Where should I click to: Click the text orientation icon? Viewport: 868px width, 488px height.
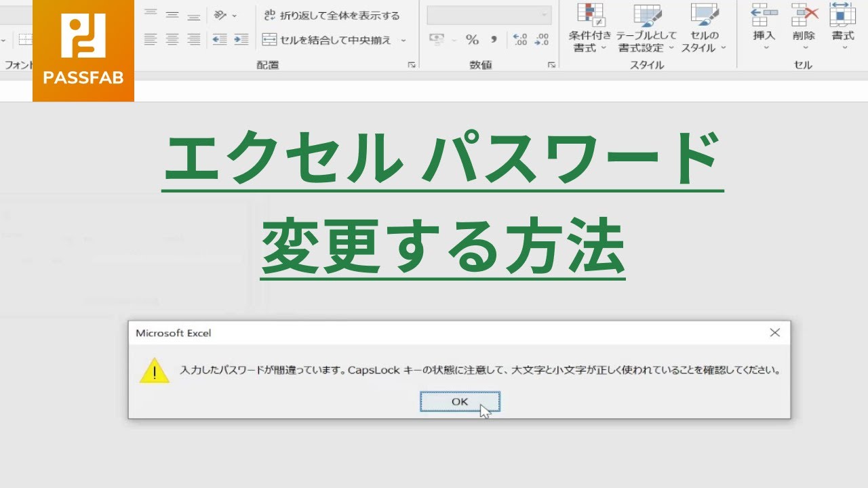220,15
